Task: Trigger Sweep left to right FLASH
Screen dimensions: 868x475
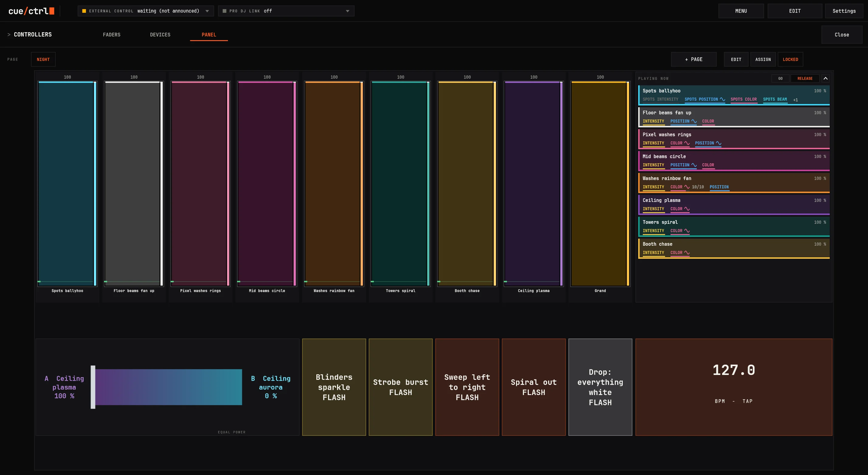Action: coord(467,387)
